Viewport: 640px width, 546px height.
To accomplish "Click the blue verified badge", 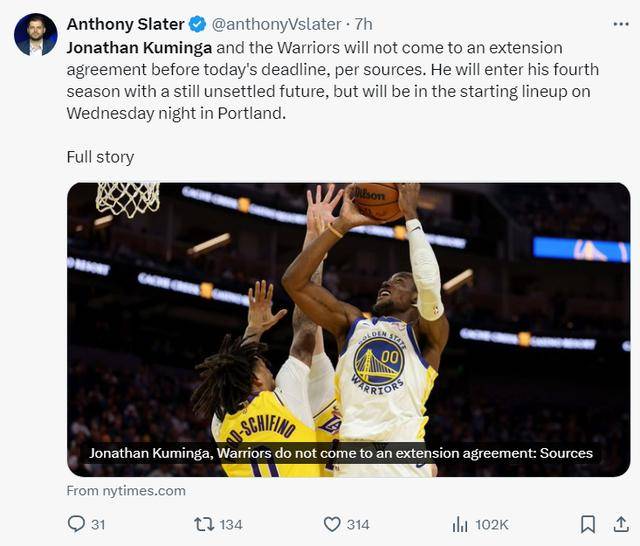I will pyautogui.click(x=197, y=24).
